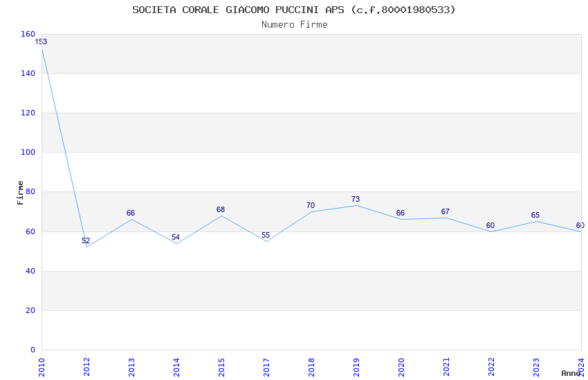Click the y-axis tick label 40
This screenshot has height=380, width=588.
(30, 271)
